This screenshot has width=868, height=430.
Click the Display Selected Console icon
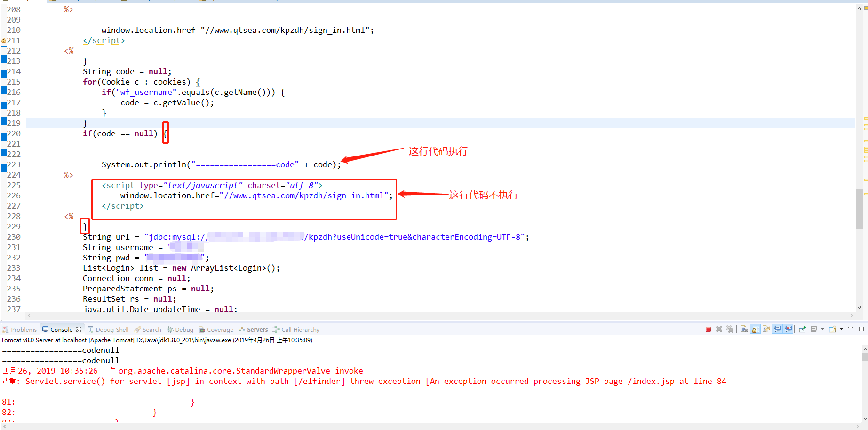814,329
